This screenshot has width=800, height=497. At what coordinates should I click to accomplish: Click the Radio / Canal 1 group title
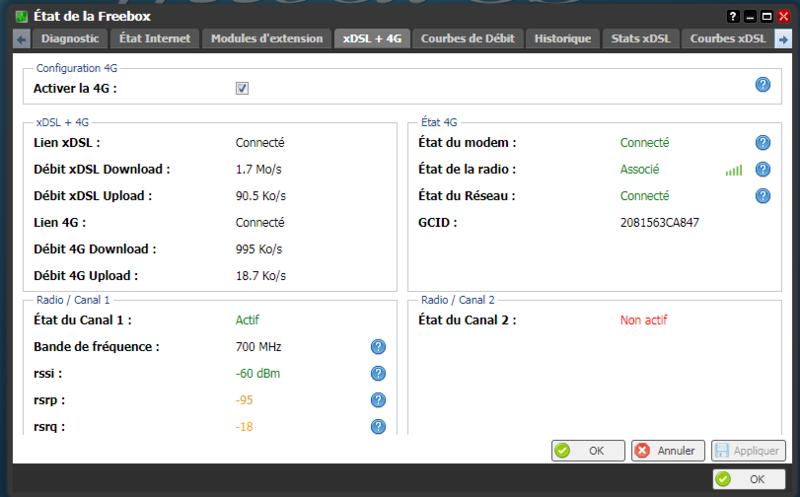tap(73, 300)
